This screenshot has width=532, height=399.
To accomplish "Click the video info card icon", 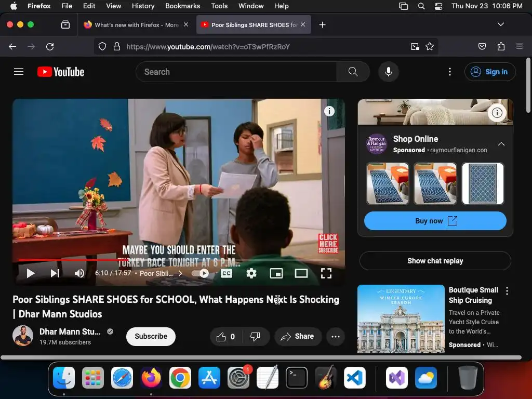I will 329,111.
